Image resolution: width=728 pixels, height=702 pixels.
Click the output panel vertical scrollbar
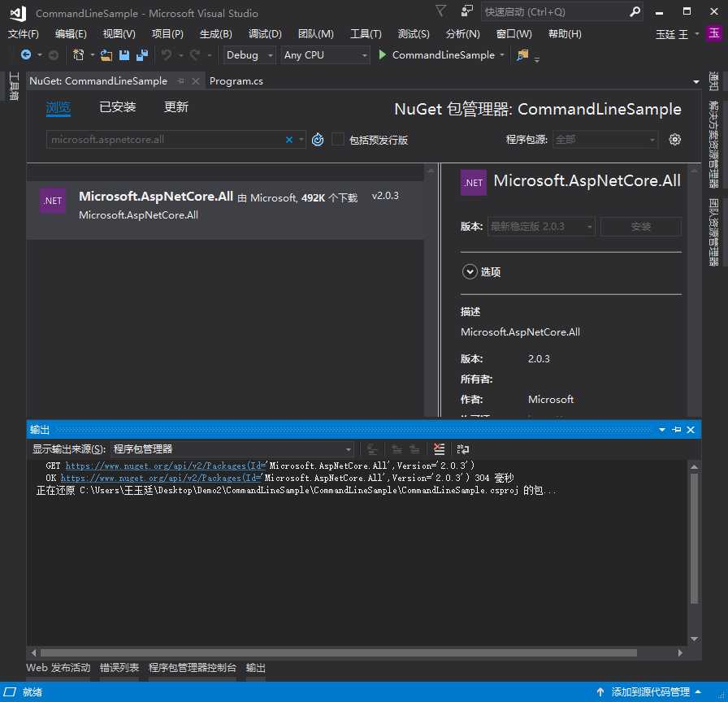[x=694, y=539]
